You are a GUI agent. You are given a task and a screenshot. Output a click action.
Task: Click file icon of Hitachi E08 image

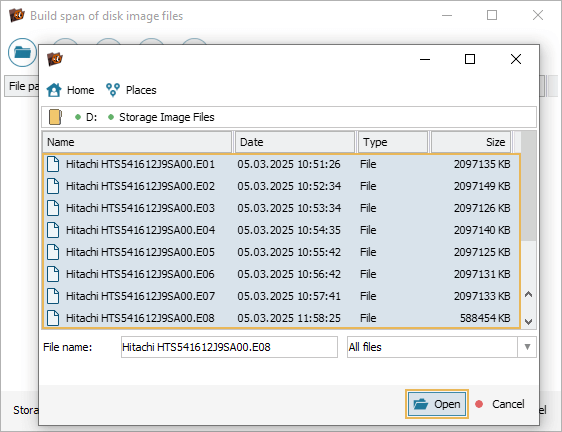click(53, 318)
